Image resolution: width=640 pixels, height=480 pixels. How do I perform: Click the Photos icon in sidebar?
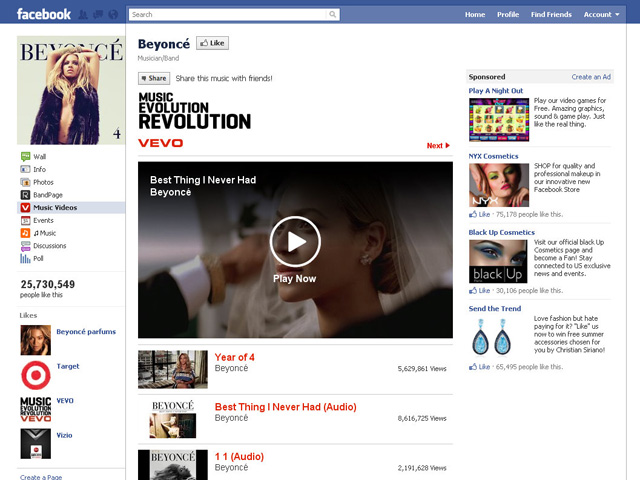tap(25, 182)
